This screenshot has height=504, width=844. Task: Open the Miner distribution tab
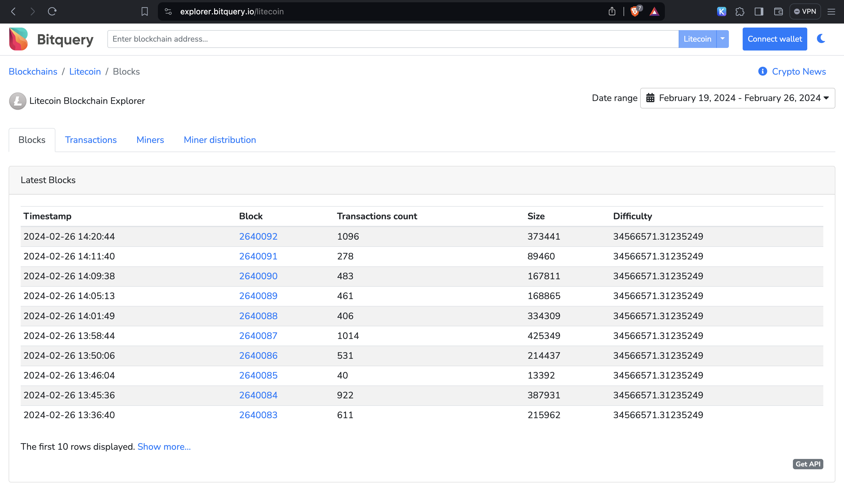220,140
